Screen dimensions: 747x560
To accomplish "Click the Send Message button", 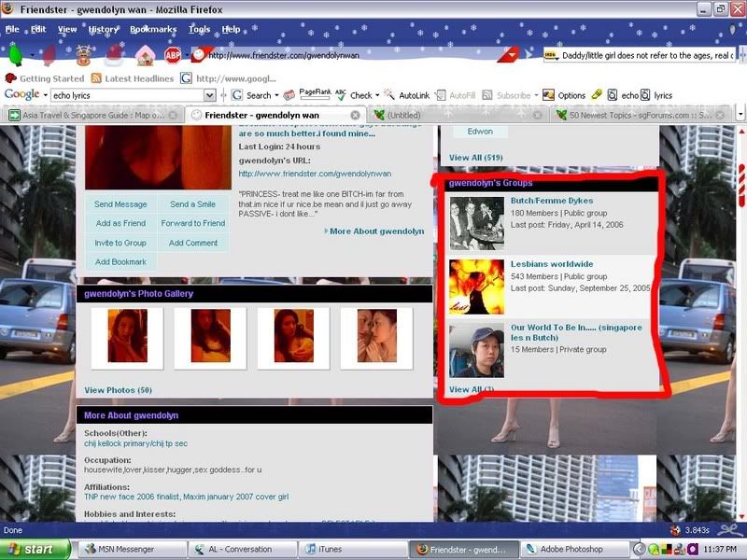I will [120, 204].
